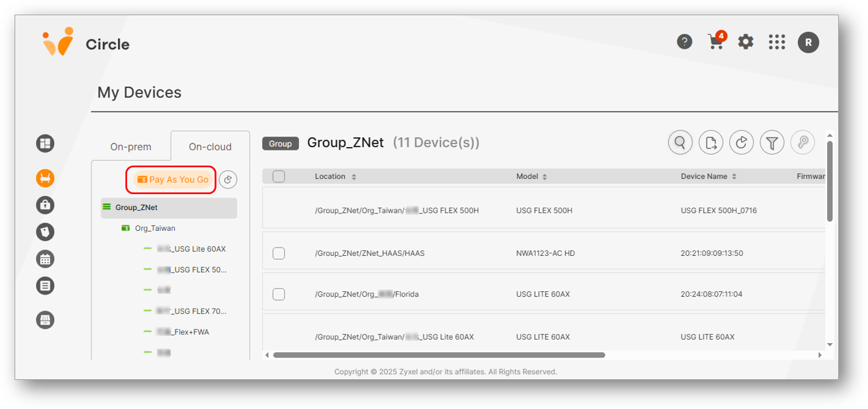Viewport: 868px width, 409px height.
Task: Click device name 20:21:09:09:13:50
Action: click(712, 254)
